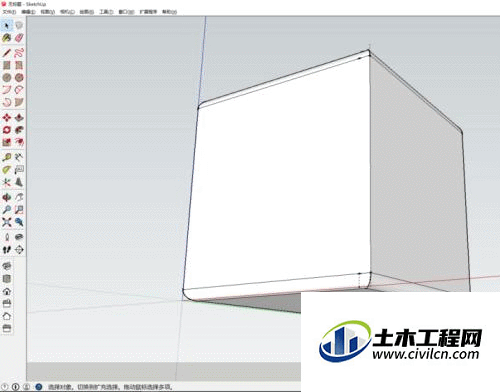This screenshot has height=392, width=500.
Task: Choose the Look Around eye tool
Action: tap(19, 237)
